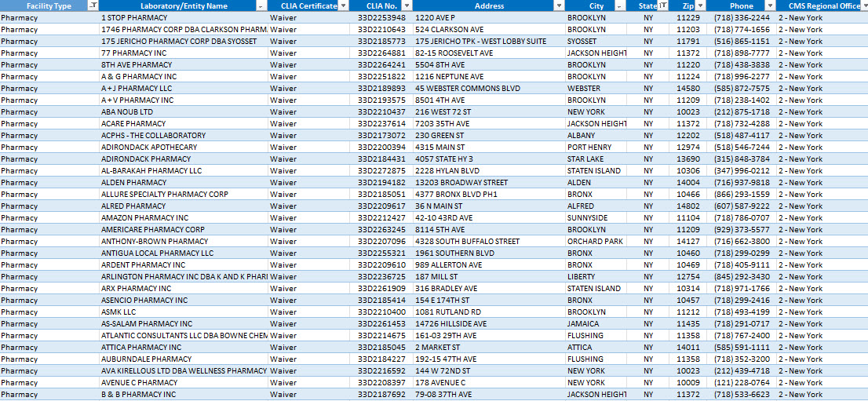Select the cell 'A & G PHARMACY INC'

pyautogui.click(x=184, y=76)
